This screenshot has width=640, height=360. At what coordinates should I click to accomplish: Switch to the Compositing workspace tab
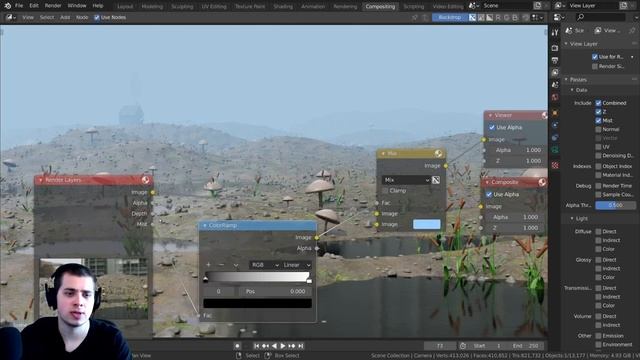click(380, 7)
